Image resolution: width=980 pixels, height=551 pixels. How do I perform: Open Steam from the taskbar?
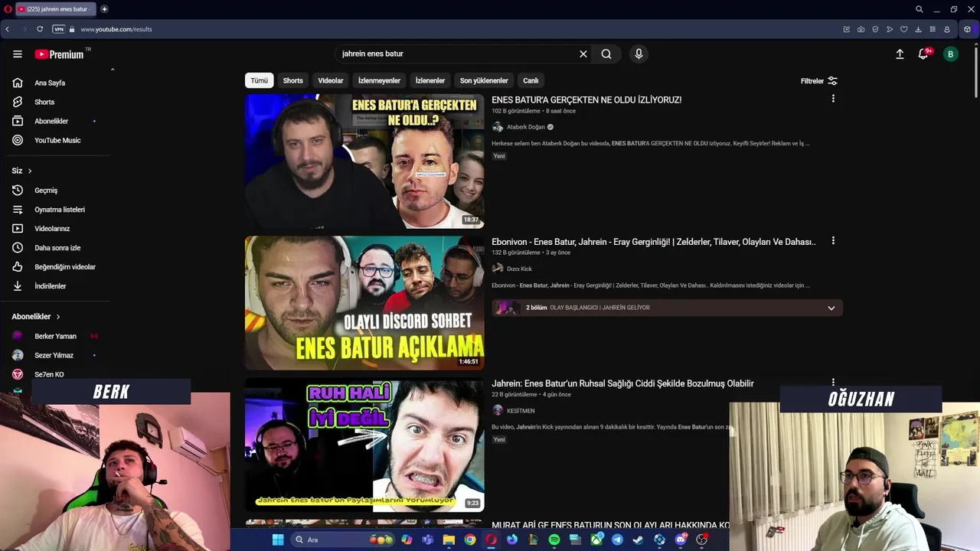pyautogui.click(x=638, y=540)
